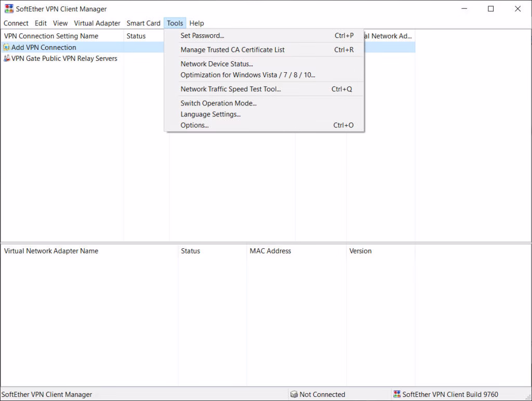Close the SoftEther VPN Client Manager window

(x=518, y=9)
